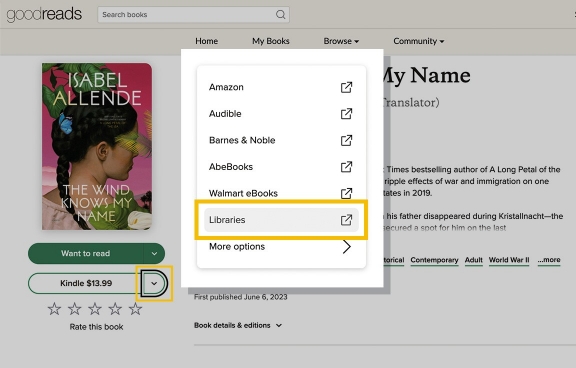576x368 pixels.
Task: Rate the book five stars
Action: (135, 309)
